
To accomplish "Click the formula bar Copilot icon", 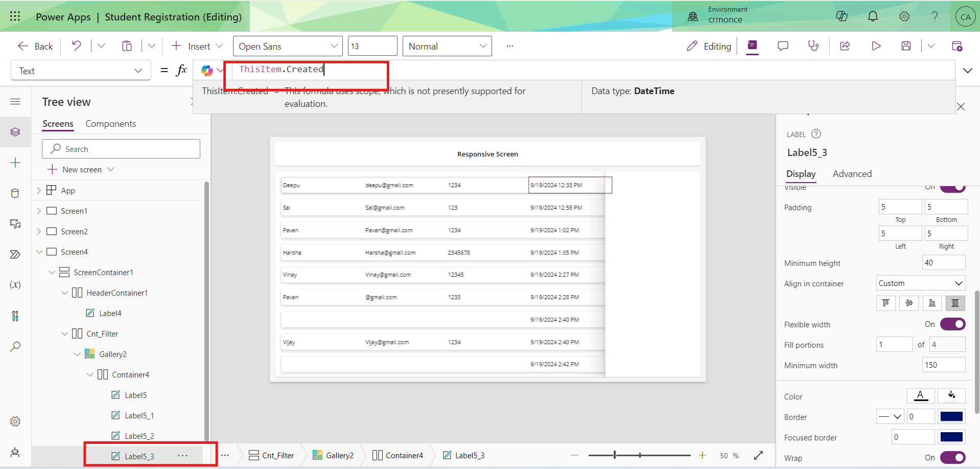I will tap(207, 71).
